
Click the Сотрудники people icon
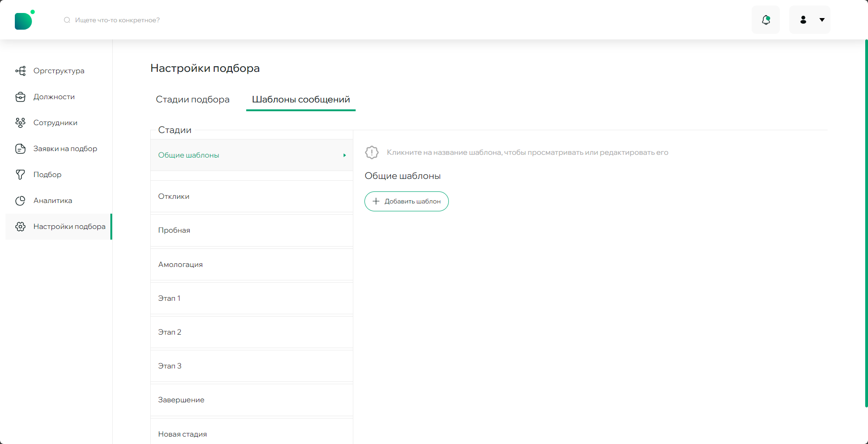coord(20,123)
